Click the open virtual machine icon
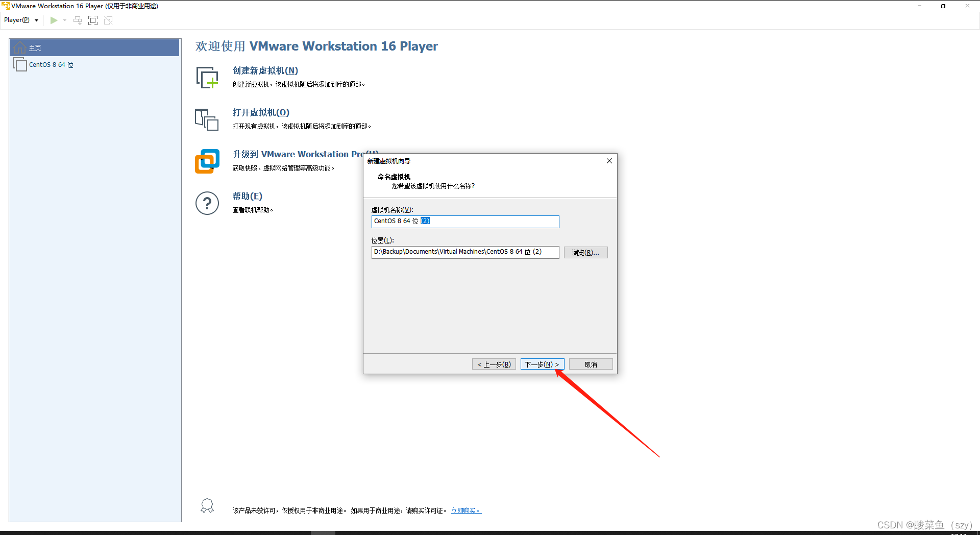The image size is (980, 535). click(207, 119)
